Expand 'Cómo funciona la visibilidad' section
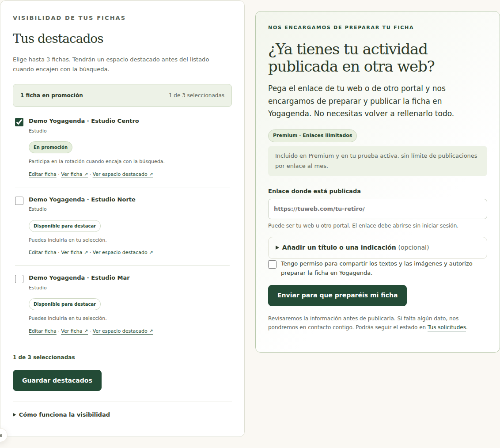 click(61, 414)
